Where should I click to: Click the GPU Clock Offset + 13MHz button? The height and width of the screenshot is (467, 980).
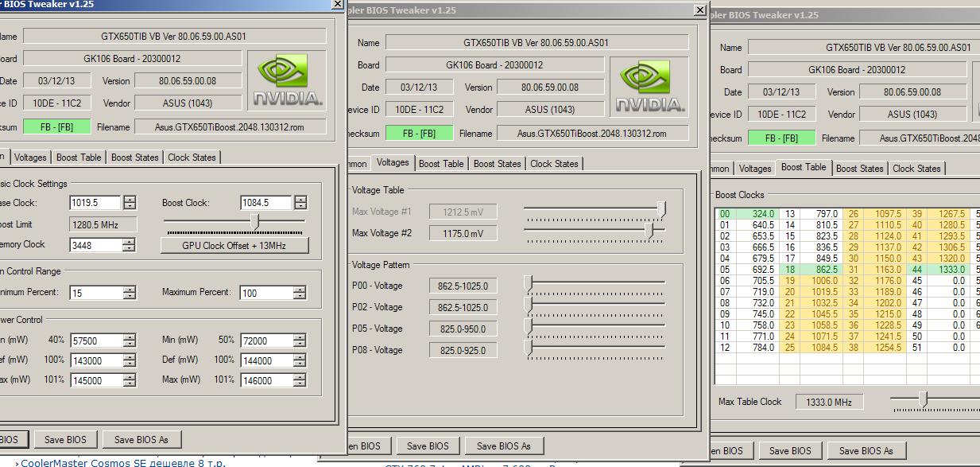click(234, 245)
